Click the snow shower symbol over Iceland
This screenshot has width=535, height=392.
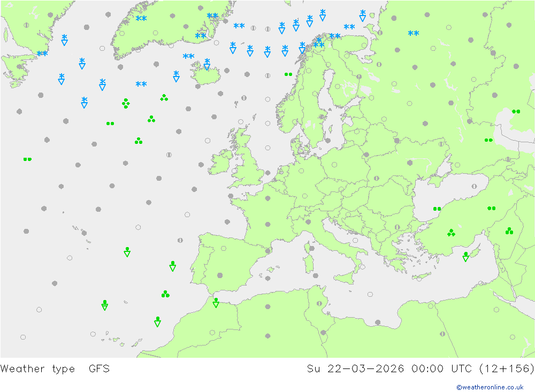pyautogui.click(x=207, y=64)
